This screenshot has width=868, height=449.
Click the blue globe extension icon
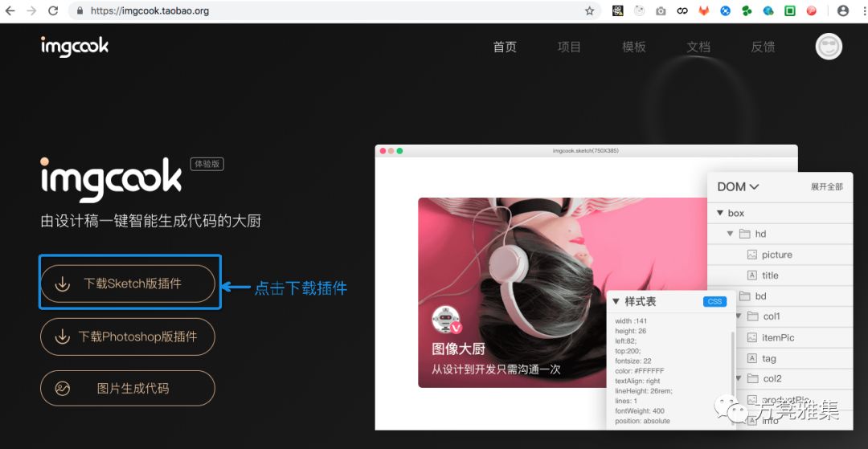[768, 10]
